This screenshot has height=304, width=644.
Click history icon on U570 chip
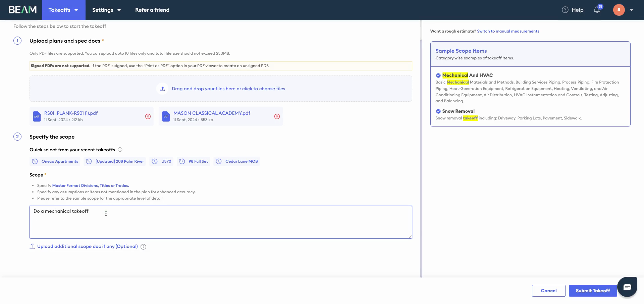click(155, 161)
